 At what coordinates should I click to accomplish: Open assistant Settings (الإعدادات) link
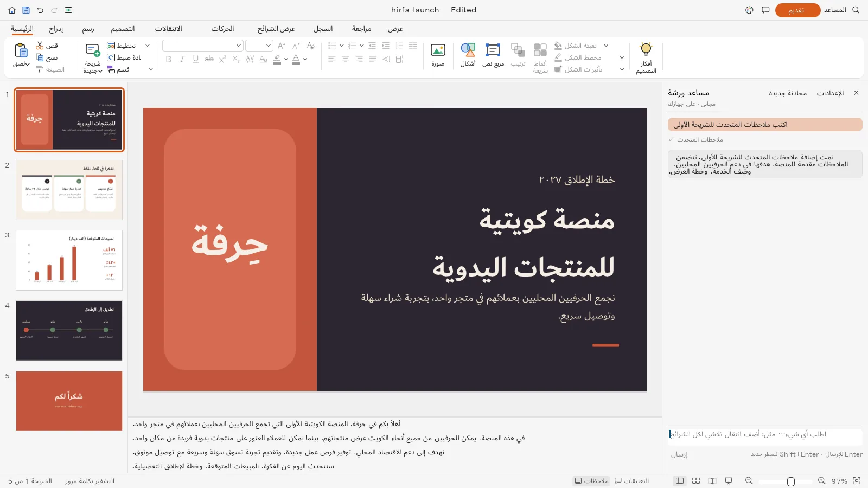(830, 93)
